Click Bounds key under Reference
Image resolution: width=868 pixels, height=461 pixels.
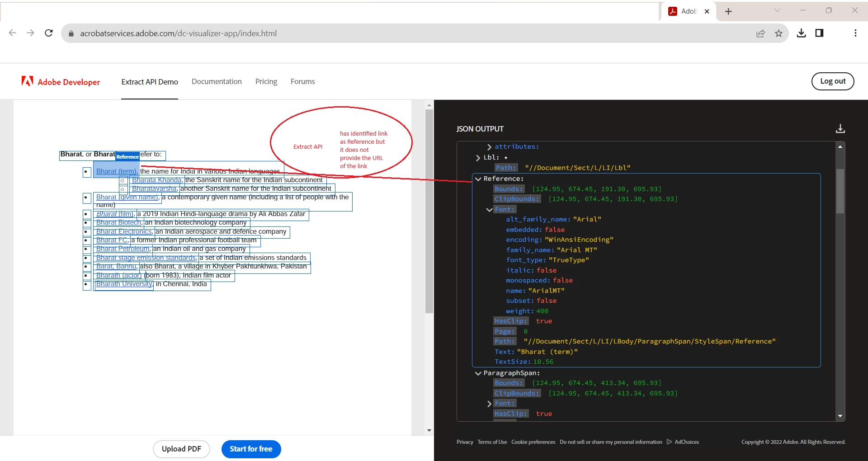point(509,189)
